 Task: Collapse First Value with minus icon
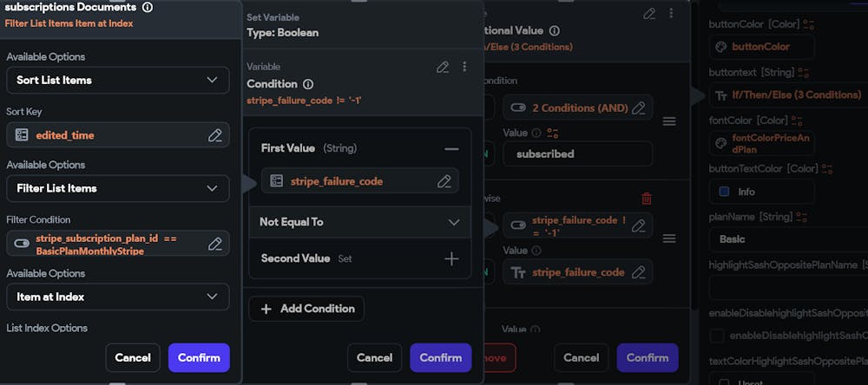click(451, 149)
